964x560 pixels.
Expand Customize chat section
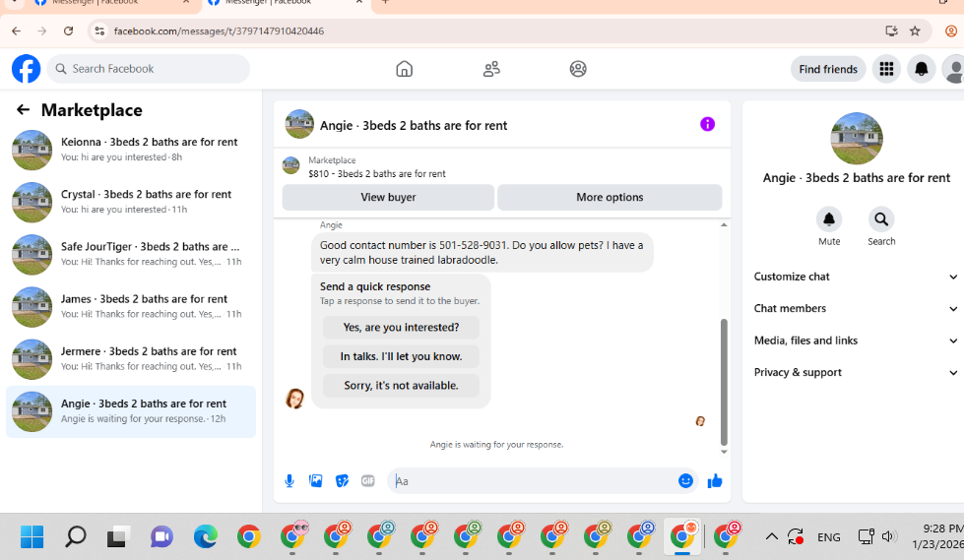pyautogui.click(x=855, y=277)
